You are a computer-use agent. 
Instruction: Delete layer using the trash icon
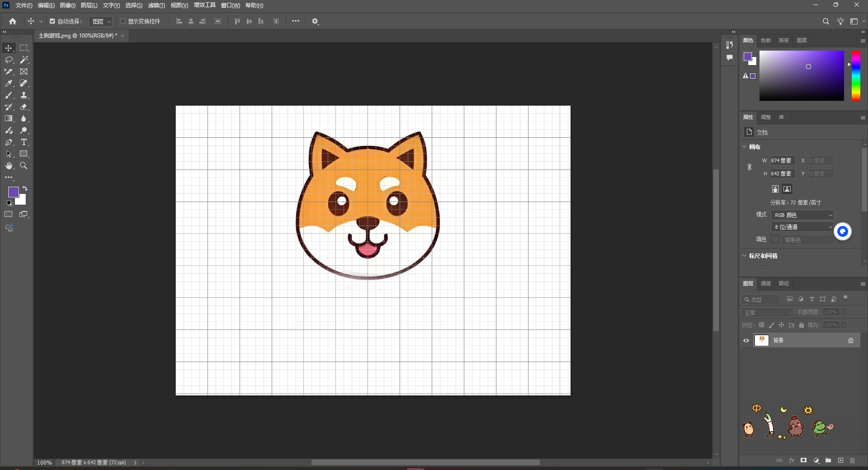pyautogui.click(x=853, y=461)
